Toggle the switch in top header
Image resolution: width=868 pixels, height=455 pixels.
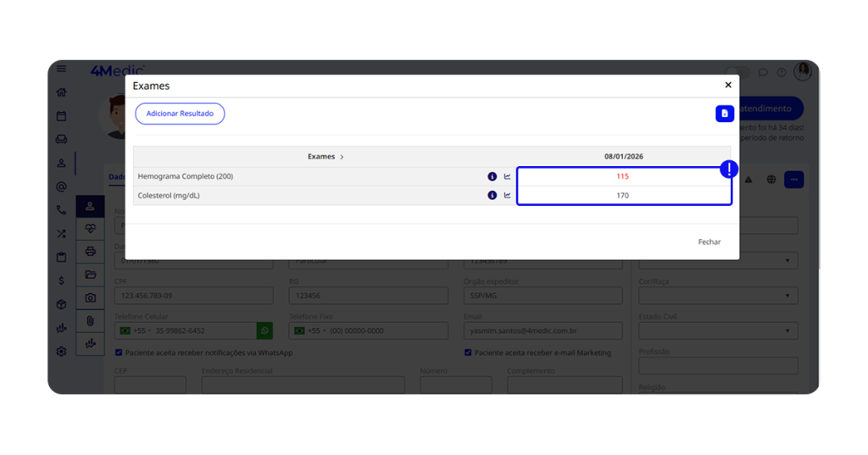click(x=737, y=73)
